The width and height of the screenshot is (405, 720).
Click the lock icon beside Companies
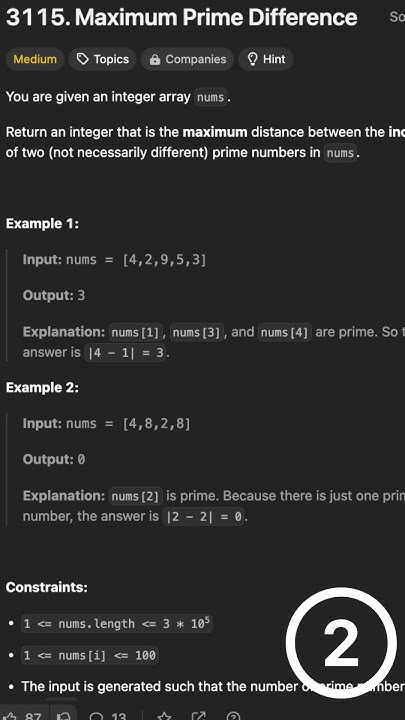tap(155, 60)
